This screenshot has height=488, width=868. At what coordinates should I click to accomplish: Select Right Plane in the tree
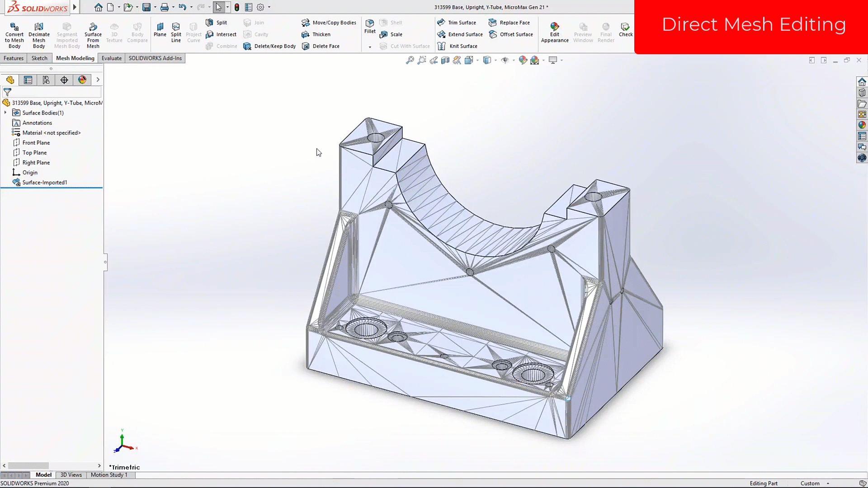pos(31,163)
